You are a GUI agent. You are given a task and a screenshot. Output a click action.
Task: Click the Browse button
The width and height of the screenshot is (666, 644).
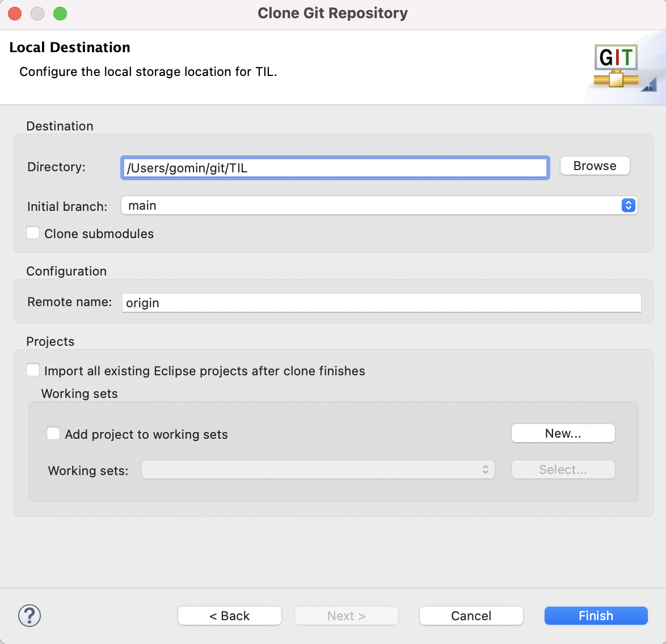(x=595, y=166)
